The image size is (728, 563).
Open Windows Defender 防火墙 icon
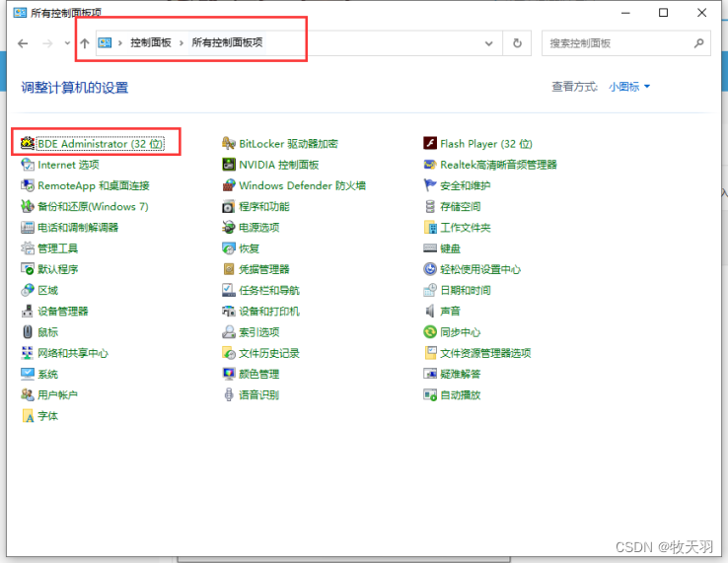click(229, 185)
